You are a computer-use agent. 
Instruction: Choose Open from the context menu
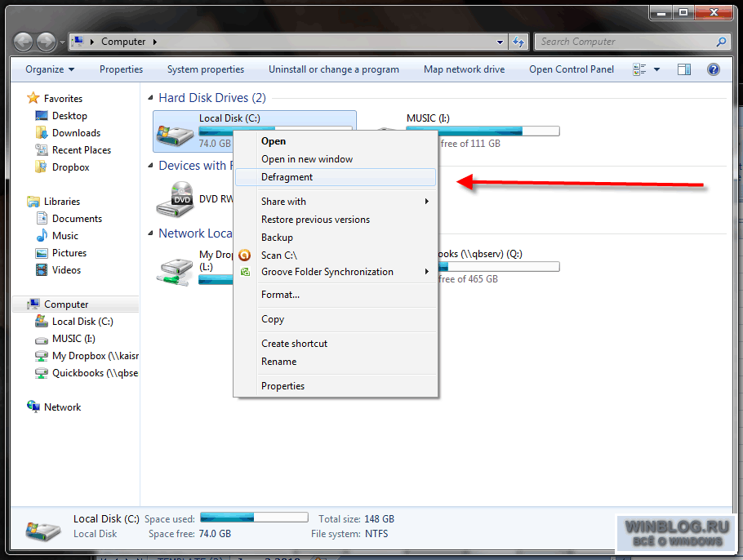pyautogui.click(x=336, y=141)
